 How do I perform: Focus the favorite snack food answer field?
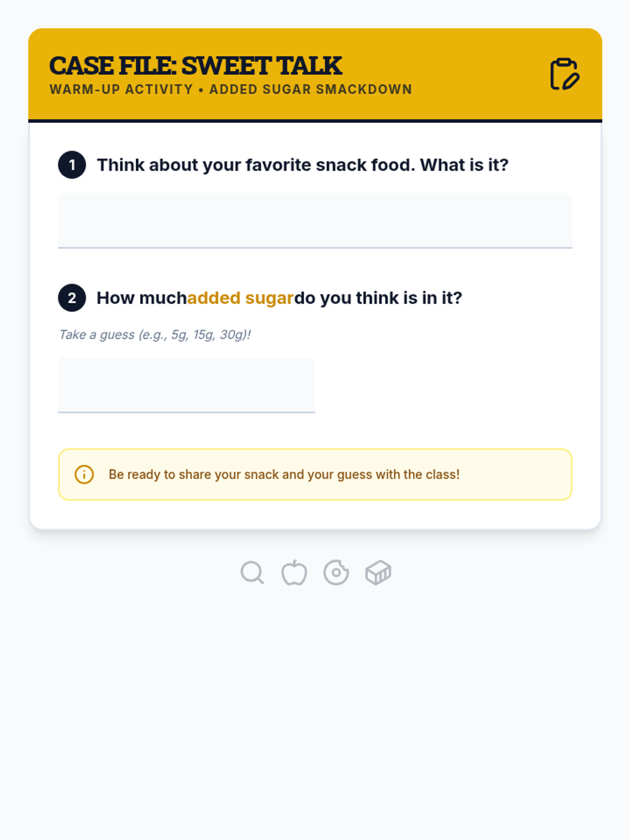click(x=315, y=220)
